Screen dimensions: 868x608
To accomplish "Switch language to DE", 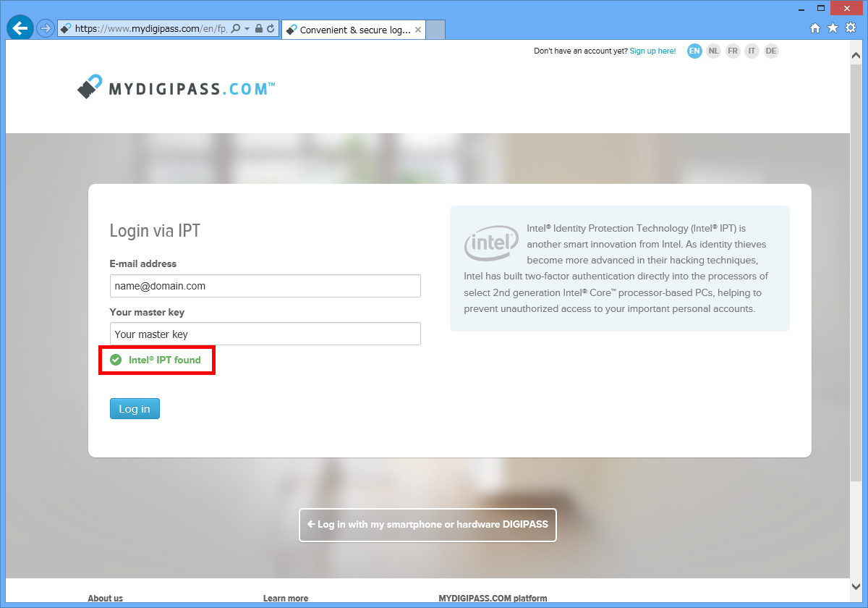I will [x=771, y=51].
